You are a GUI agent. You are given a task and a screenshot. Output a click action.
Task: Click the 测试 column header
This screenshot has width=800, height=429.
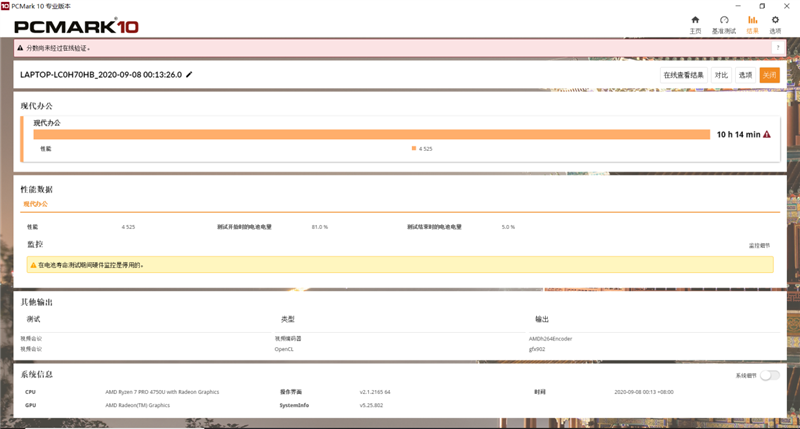click(33, 319)
